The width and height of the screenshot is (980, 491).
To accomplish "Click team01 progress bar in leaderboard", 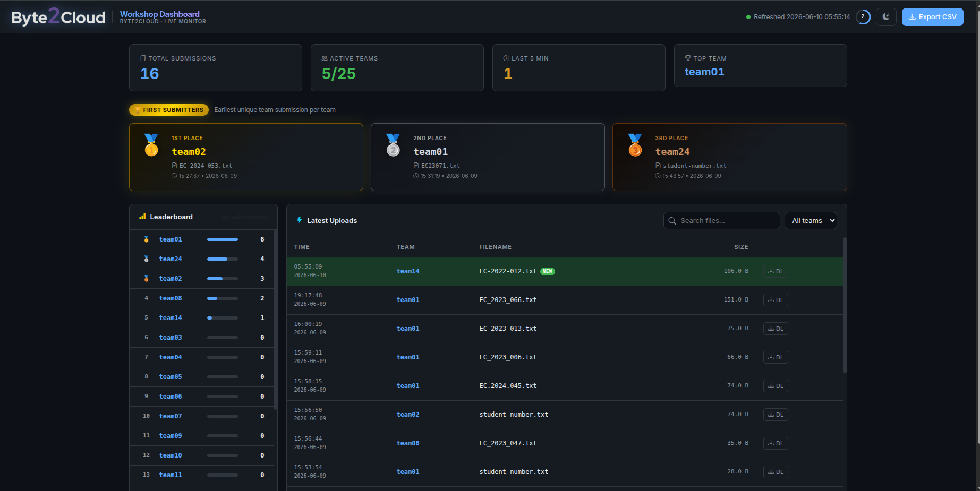I will point(223,239).
